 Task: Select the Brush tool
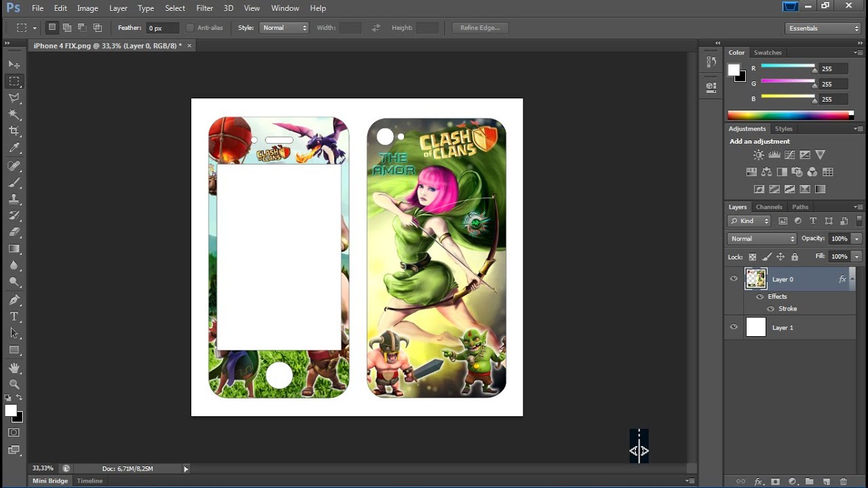coord(14,183)
